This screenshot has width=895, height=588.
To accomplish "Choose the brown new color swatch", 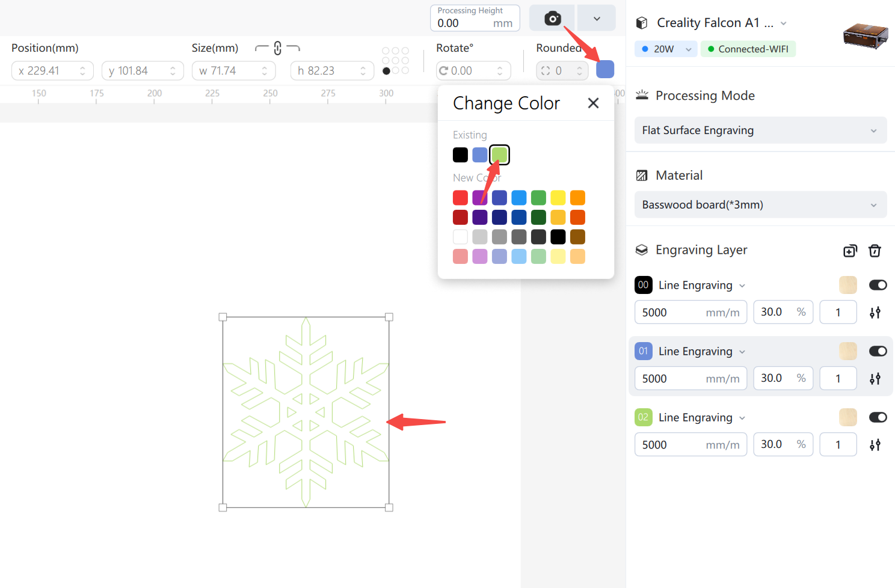I will tap(577, 237).
